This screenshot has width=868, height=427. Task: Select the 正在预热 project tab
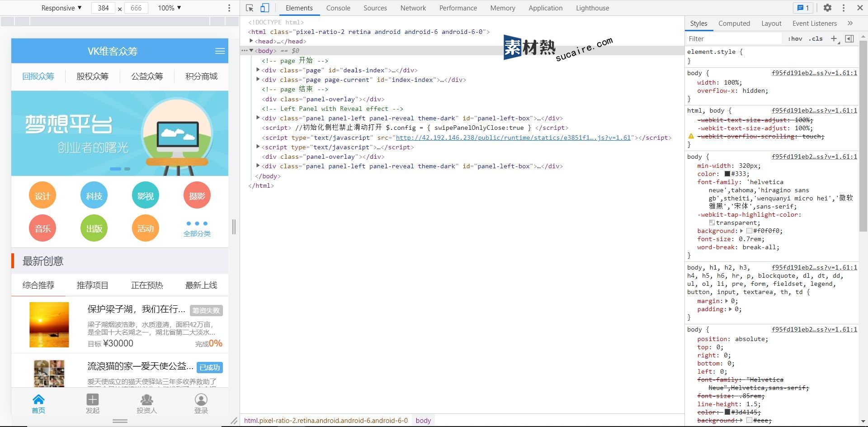(147, 285)
